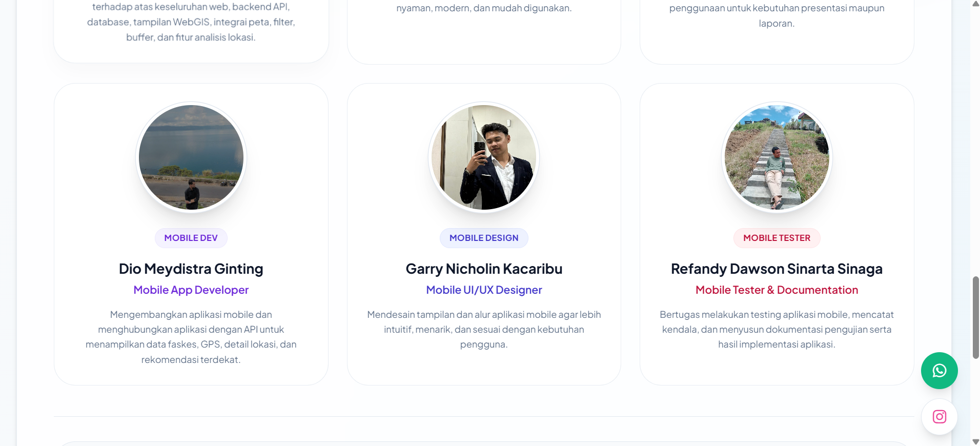Click the description starting with Mengembangkan aplikasi mobile
980x446 pixels.
191,337
